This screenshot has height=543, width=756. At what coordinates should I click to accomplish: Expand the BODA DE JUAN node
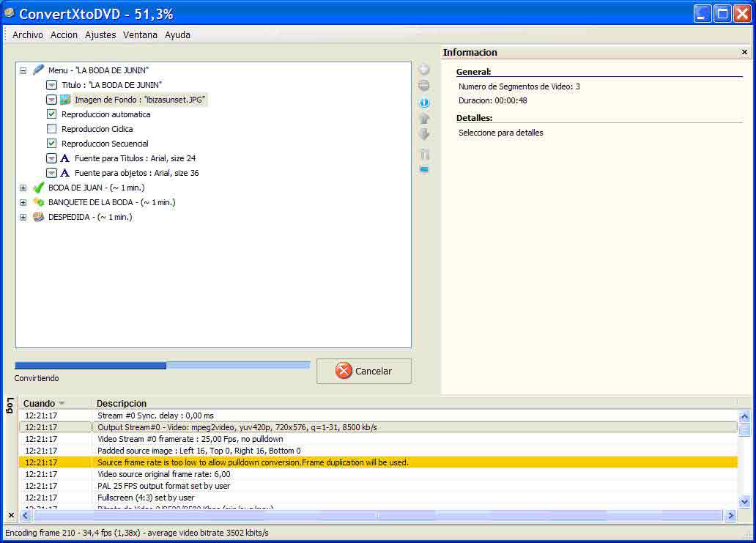[x=23, y=188]
